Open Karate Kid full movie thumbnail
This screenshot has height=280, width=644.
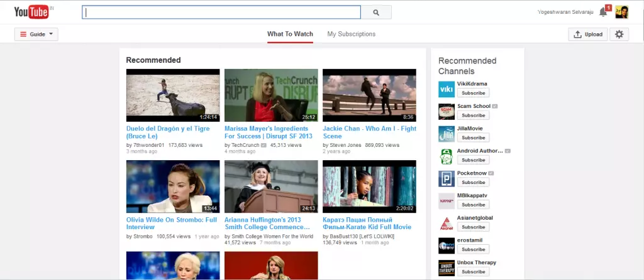[369, 186]
